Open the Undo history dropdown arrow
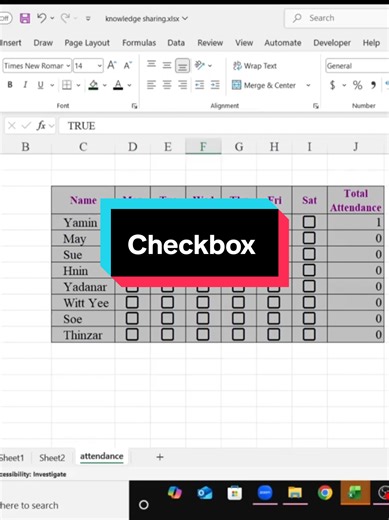Image resolution: width=389 pixels, height=520 pixels. point(52,18)
